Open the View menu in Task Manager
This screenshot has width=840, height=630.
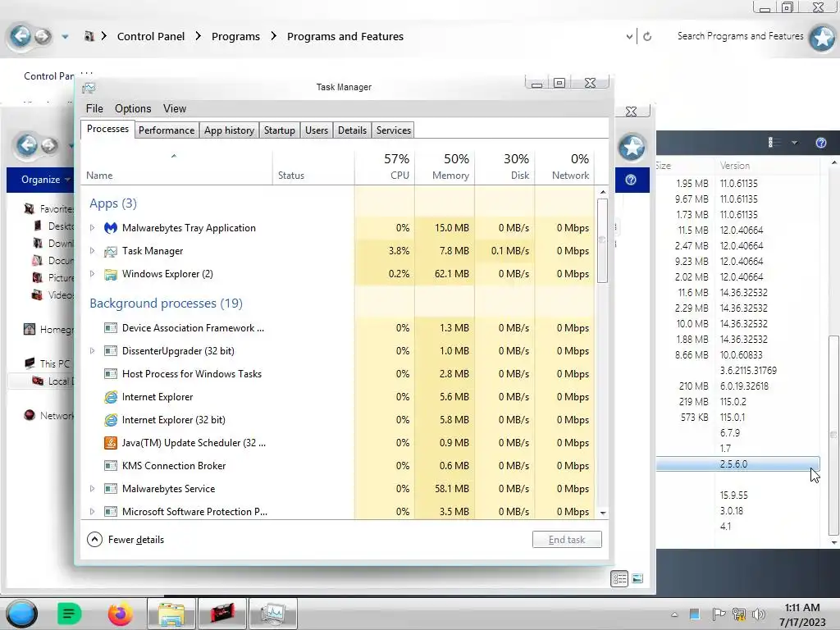pyautogui.click(x=175, y=109)
